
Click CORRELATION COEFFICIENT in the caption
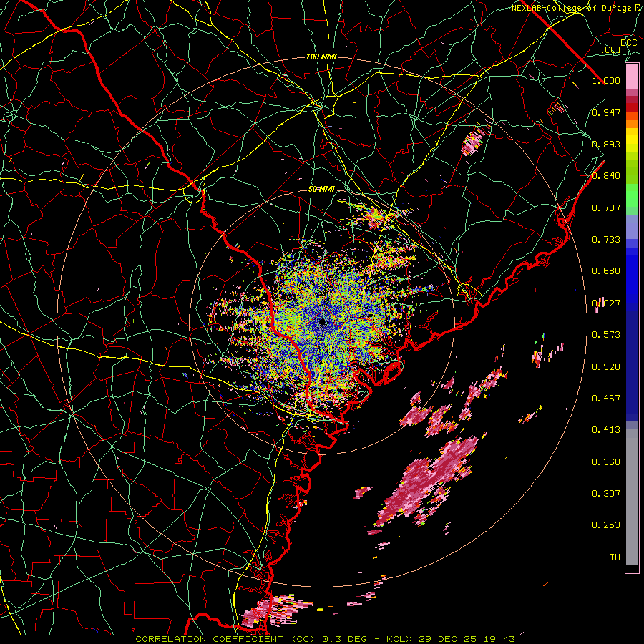pos(209,639)
